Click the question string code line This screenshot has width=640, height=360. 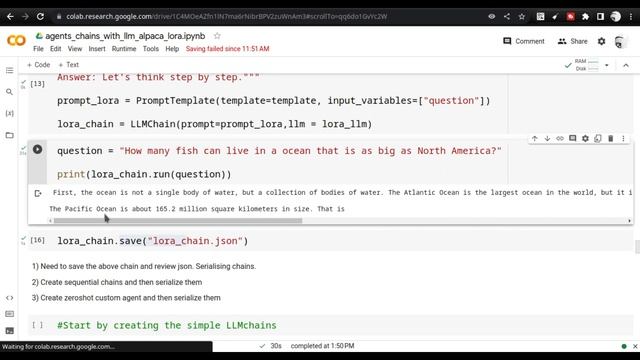pyautogui.click(x=279, y=151)
